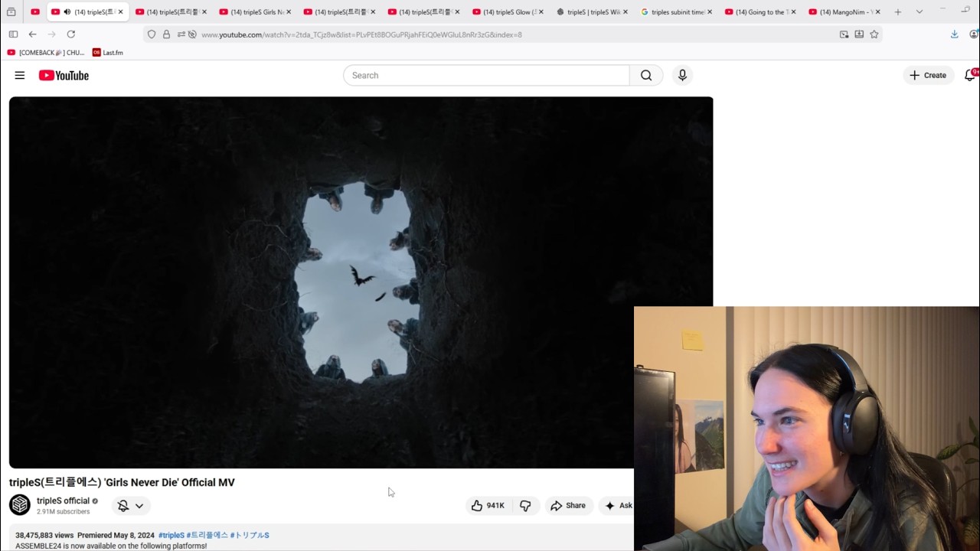
Task: Click the 38,475,883 views text
Action: pos(44,535)
